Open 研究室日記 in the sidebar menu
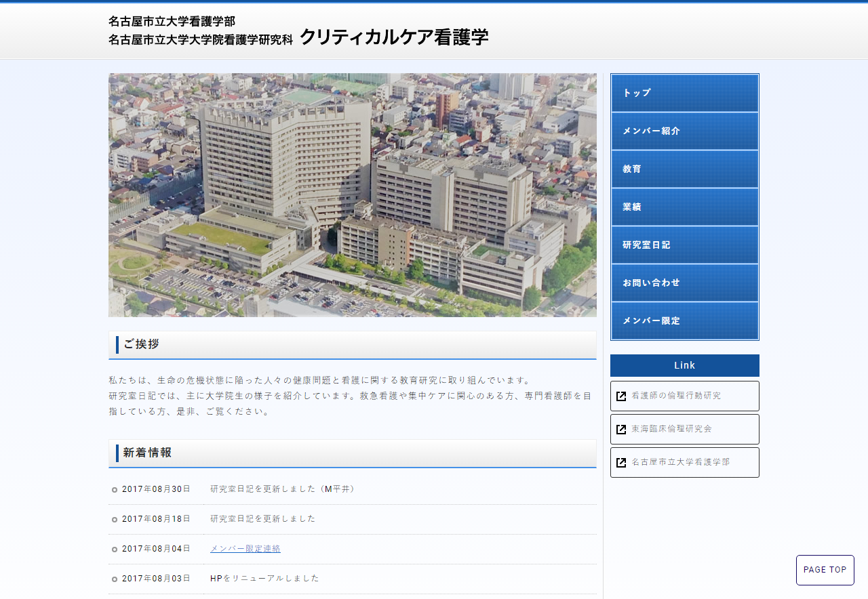The width and height of the screenshot is (868, 599). pyautogui.click(x=685, y=245)
